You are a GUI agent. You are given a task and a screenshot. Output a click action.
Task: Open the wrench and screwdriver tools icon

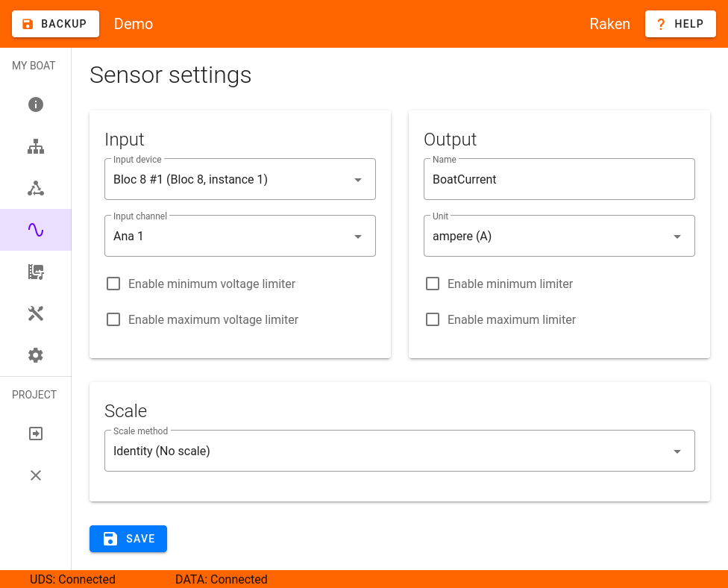click(x=36, y=313)
